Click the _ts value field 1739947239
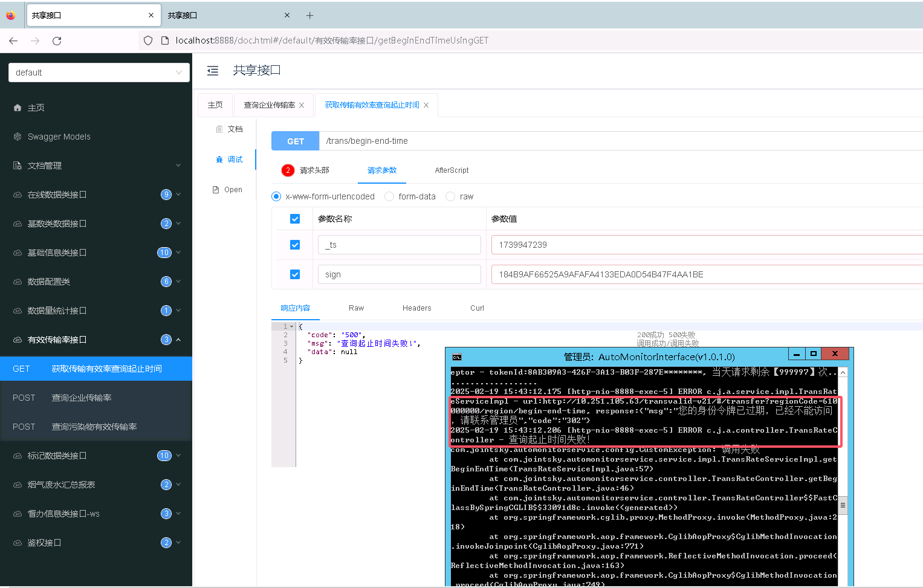The width and height of the screenshot is (923, 588). pyautogui.click(x=707, y=245)
